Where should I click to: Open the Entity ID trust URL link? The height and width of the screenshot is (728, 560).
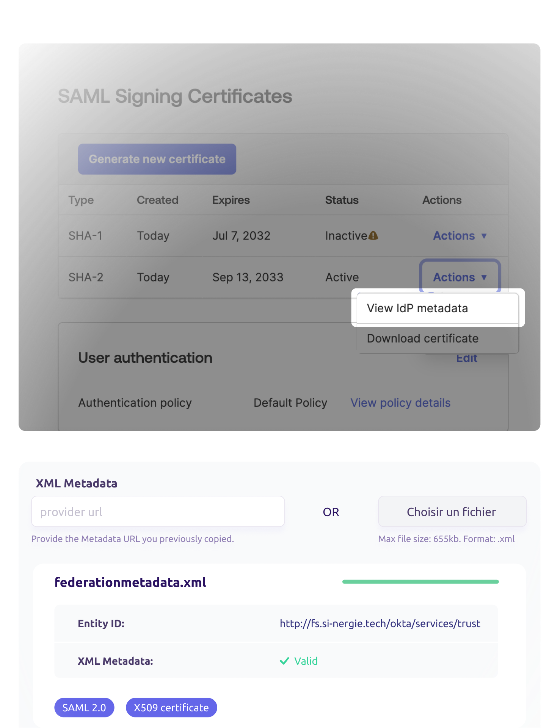[x=380, y=623]
